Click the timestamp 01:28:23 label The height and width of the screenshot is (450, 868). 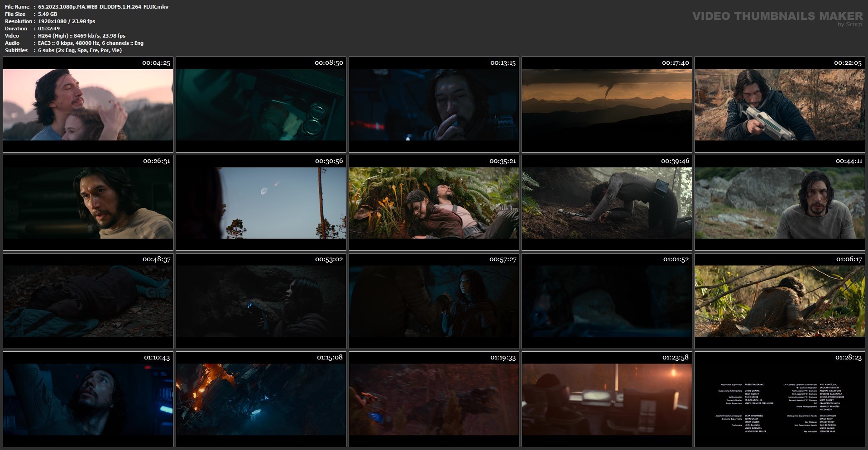849,358
